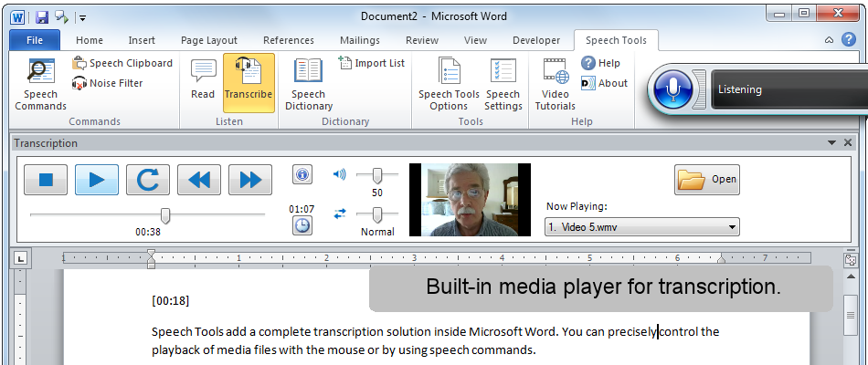Switch to the References tab
868x365 pixels.
coord(289,40)
